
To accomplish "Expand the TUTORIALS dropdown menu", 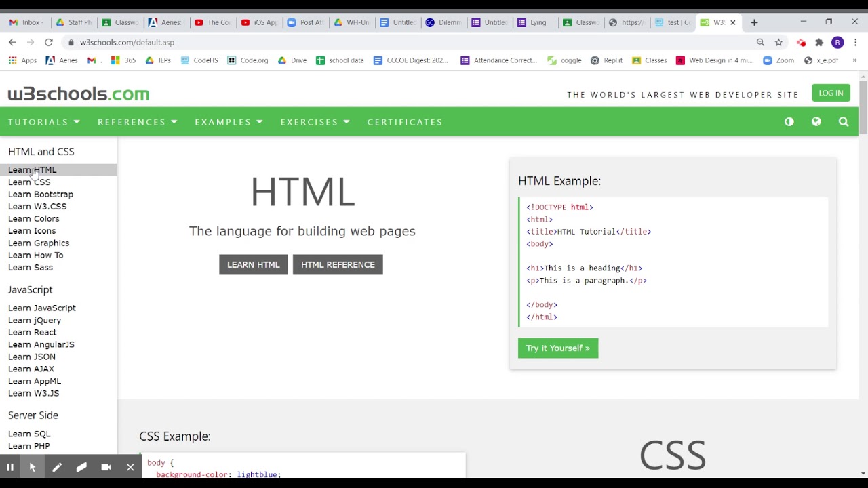I will point(44,122).
